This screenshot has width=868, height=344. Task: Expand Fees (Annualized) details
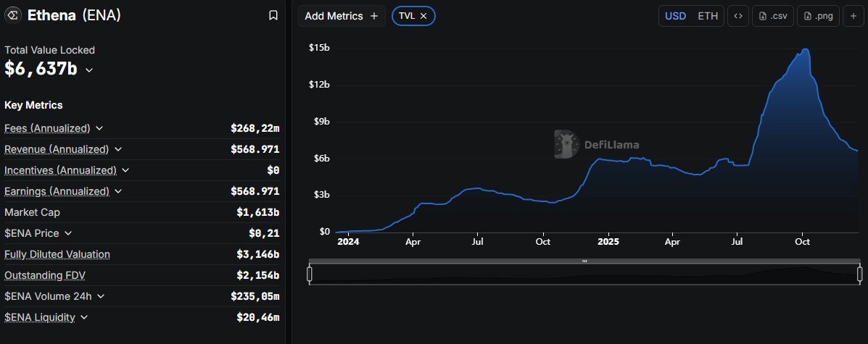click(x=99, y=128)
